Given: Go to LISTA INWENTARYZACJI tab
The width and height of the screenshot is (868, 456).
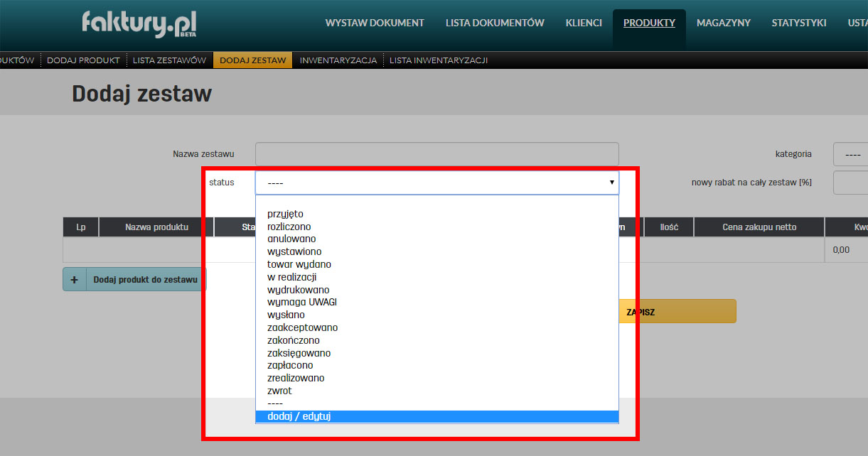Looking at the screenshot, I should [438, 60].
